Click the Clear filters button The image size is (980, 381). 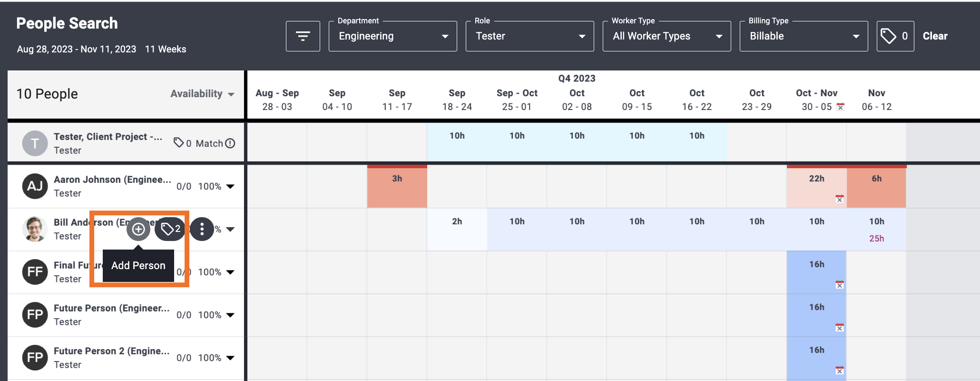pos(935,36)
